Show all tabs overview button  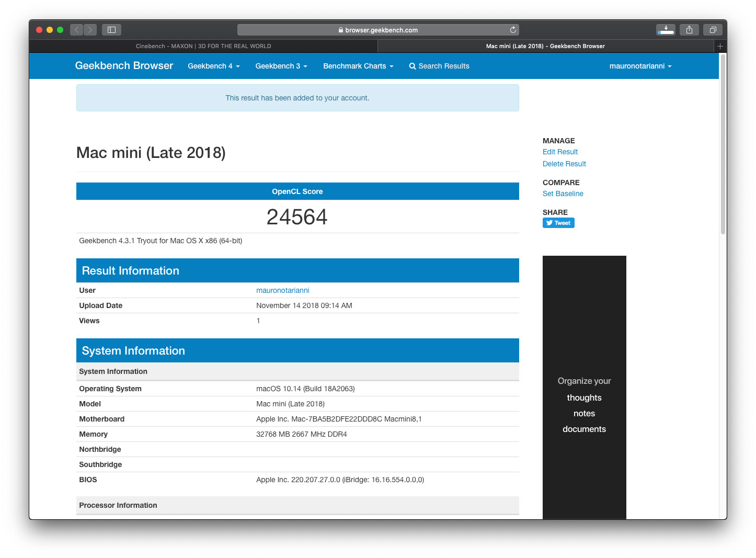(713, 30)
